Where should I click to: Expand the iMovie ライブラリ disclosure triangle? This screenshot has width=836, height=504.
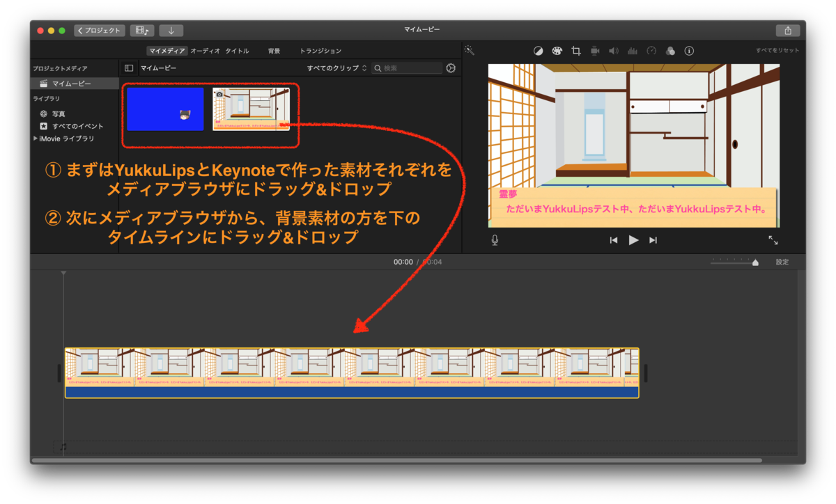click(36, 139)
